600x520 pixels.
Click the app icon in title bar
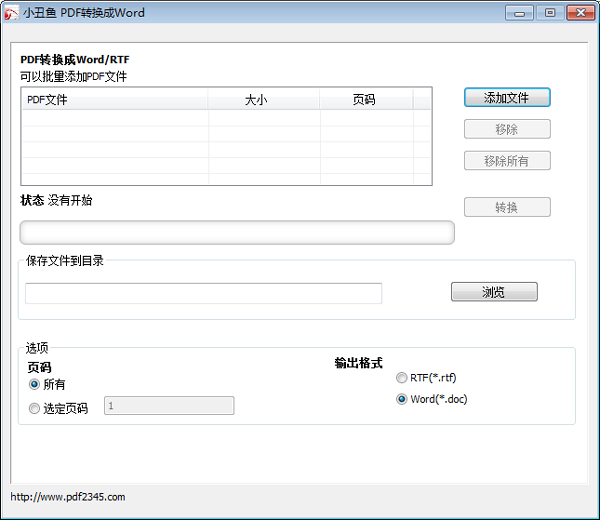(x=11, y=13)
